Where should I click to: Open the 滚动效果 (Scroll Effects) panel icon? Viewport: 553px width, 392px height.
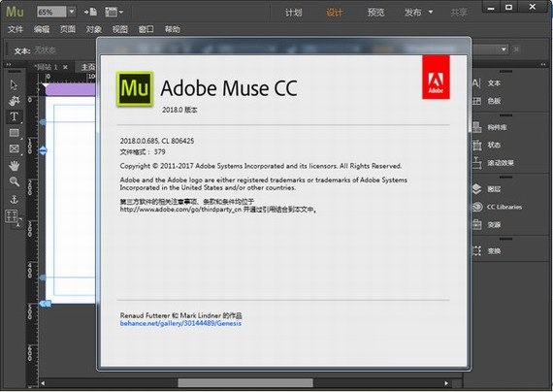[x=476, y=163]
